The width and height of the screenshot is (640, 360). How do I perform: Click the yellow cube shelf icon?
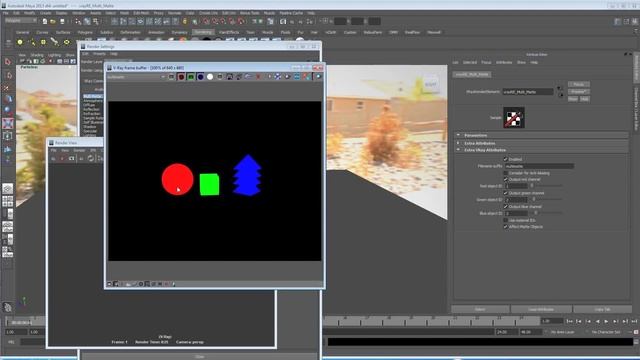click(x=43, y=42)
